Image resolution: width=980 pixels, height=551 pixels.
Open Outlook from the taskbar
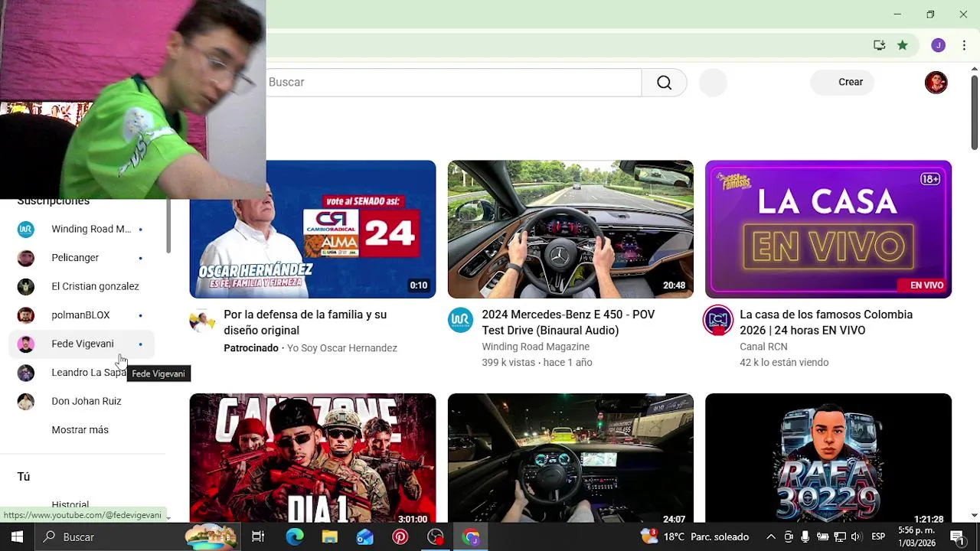point(365,537)
